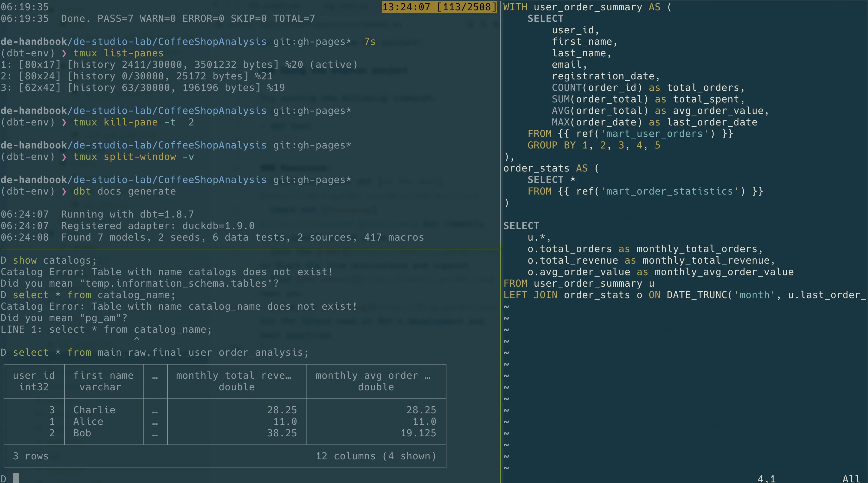Image resolution: width=868 pixels, height=483 pixels.
Task: Click the 'dbt docs generate' command
Action: click(124, 191)
